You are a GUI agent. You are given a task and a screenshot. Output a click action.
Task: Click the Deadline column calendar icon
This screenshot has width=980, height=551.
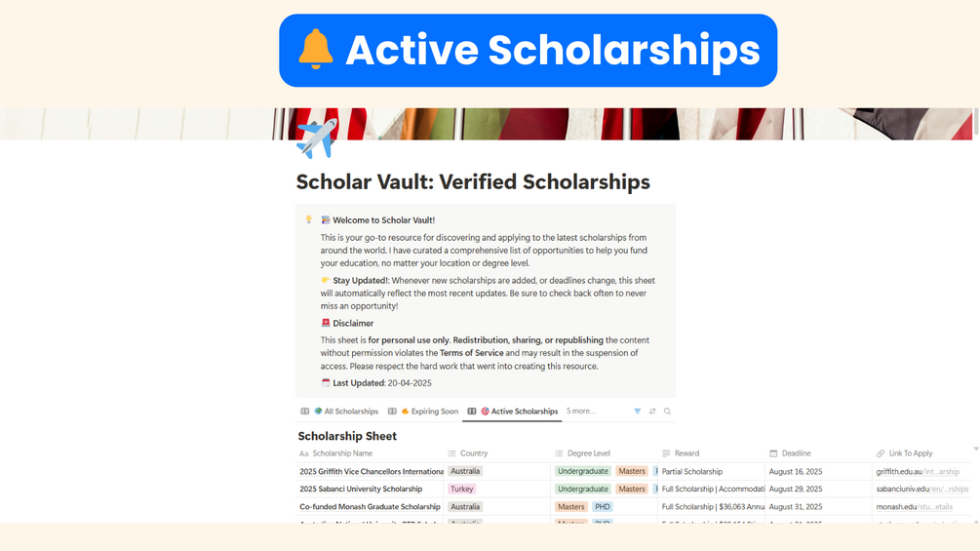point(773,453)
